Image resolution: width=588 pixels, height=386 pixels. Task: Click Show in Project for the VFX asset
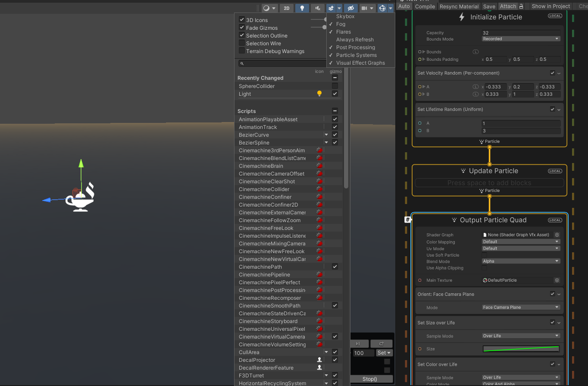(x=551, y=6)
